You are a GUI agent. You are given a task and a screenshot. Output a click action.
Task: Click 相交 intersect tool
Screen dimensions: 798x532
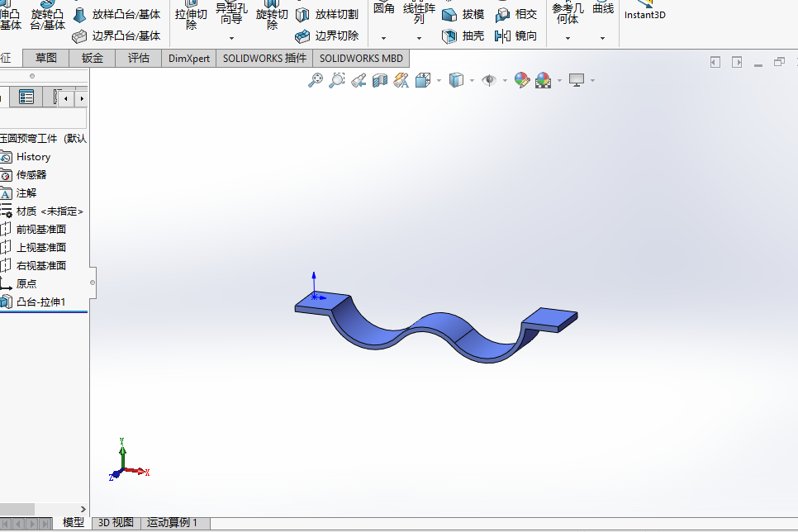pyautogui.click(x=516, y=14)
